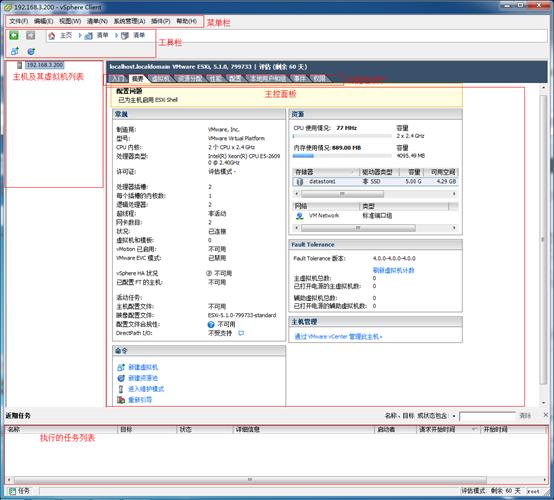Click sort arrow in 请求开始时间 column
Image resolution: width=554 pixels, height=500 pixels.
pos(474,429)
